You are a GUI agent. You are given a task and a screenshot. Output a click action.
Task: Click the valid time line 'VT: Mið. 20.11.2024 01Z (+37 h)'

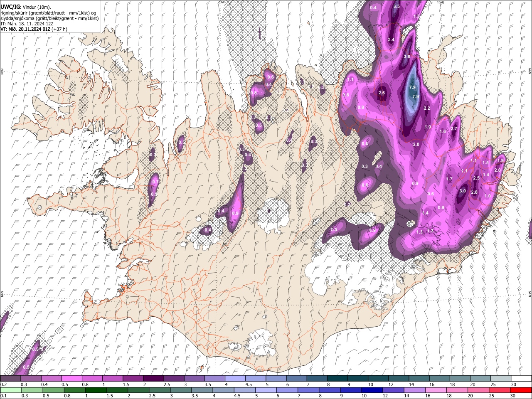pyautogui.click(x=34, y=29)
